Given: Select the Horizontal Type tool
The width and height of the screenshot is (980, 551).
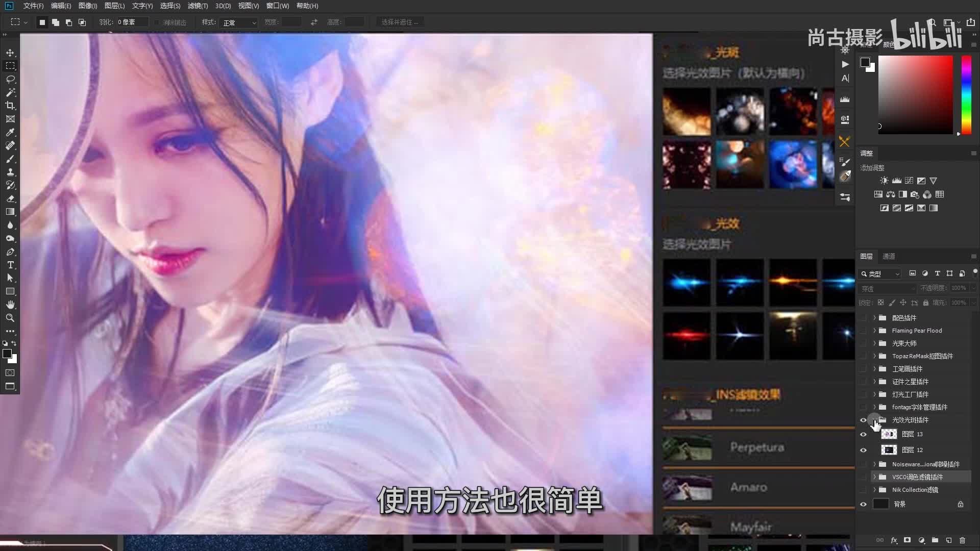Looking at the screenshot, I should point(10,265).
